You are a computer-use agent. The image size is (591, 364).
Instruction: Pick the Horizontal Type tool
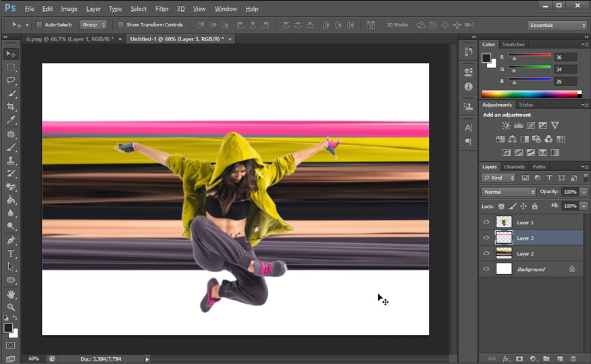point(11,253)
